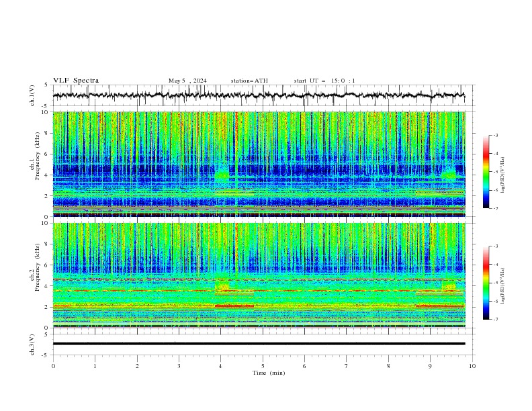Viewport: 532px width, 411px height.
Task: Click the time axis tick label "1"
Action: pyautogui.click(x=95, y=366)
